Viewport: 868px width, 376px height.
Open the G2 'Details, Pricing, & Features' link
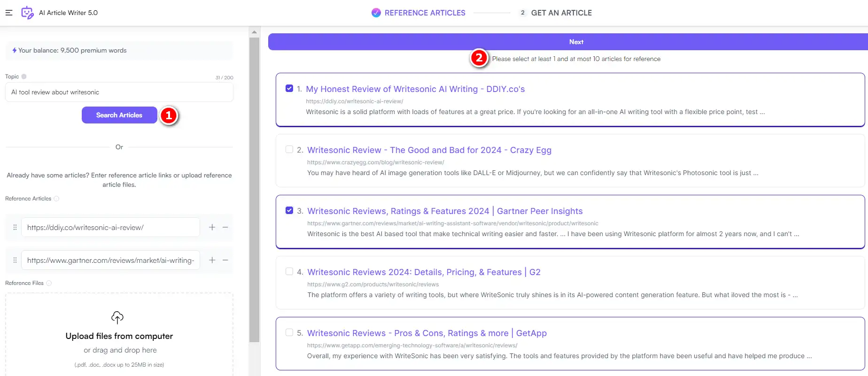coord(424,272)
